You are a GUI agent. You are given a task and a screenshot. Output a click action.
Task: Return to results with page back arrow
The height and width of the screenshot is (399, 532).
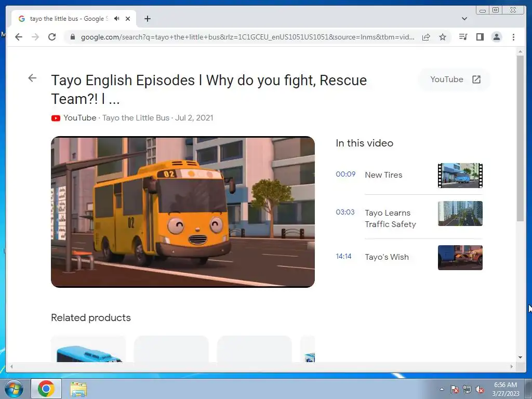(32, 78)
